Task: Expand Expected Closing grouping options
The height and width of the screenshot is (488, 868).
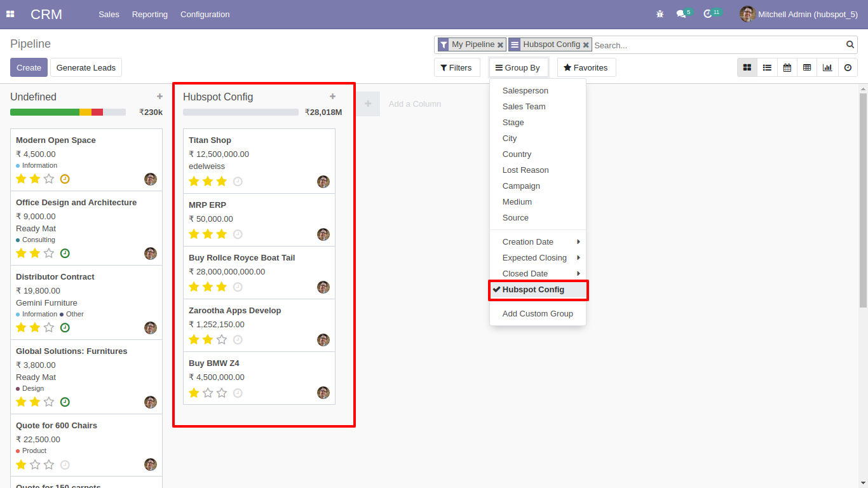Action: coord(538,258)
